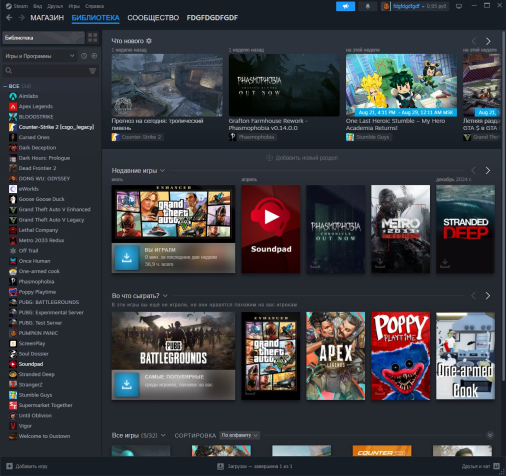506x476 pixels.
Task: Open sort dropdown По алфавиту
Action: tap(240, 435)
